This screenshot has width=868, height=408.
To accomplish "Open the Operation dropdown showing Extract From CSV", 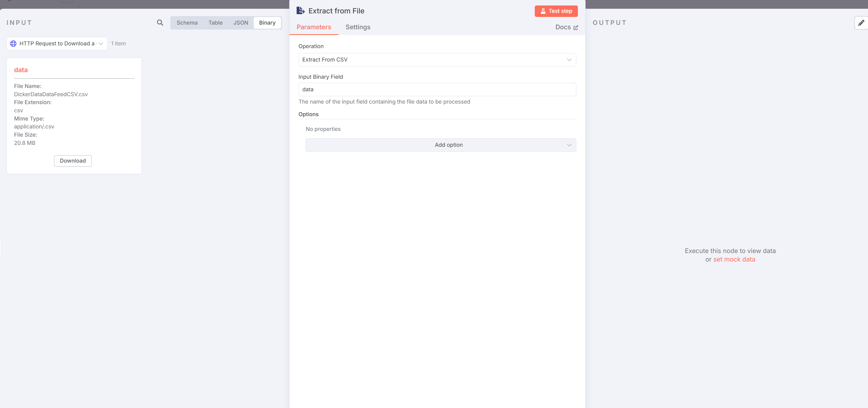I will (437, 60).
